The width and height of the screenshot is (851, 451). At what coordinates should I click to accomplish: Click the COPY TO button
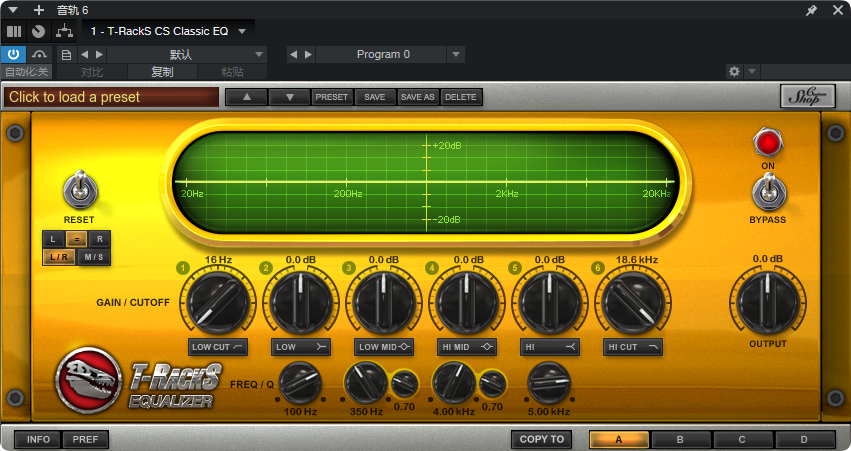click(x=541, y=440)
